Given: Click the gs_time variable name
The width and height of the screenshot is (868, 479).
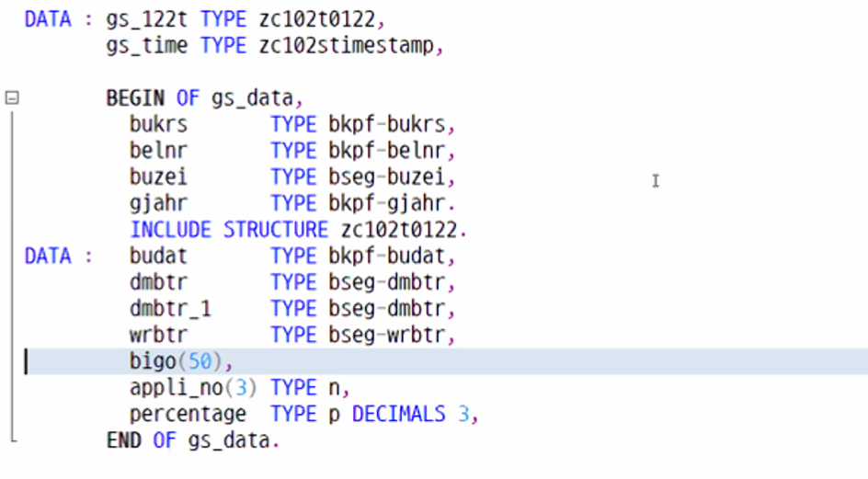Looking at the screenshot, I should pyautogui.click(x=147, y=45).
